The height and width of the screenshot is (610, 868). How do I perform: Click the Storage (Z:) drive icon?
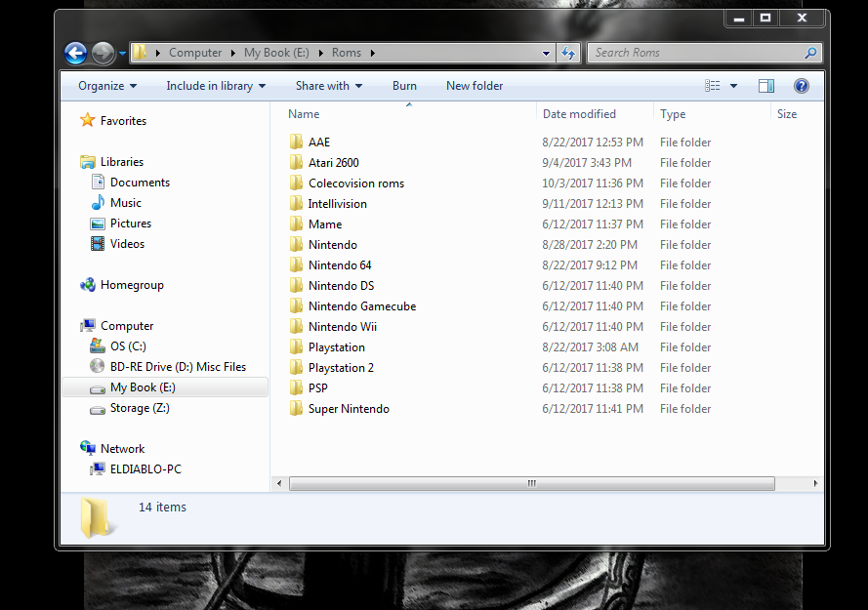98,409
